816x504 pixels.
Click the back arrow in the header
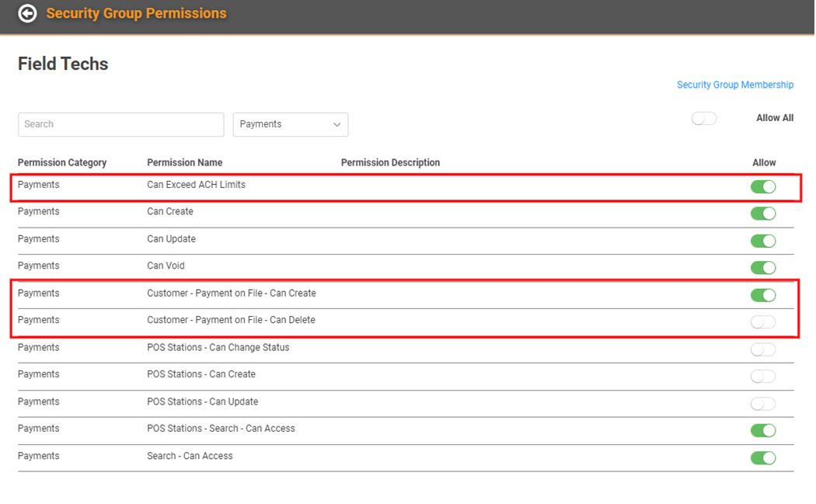pos(27,13)
